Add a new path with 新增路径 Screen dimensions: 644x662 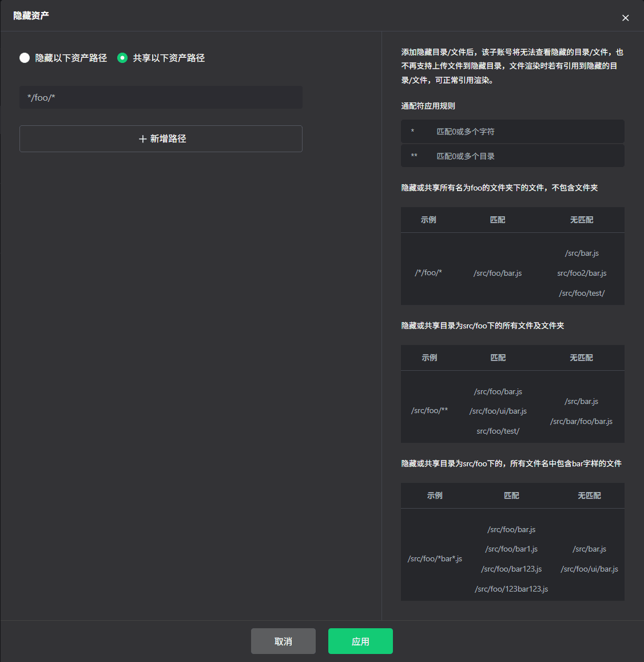(161, 138)
